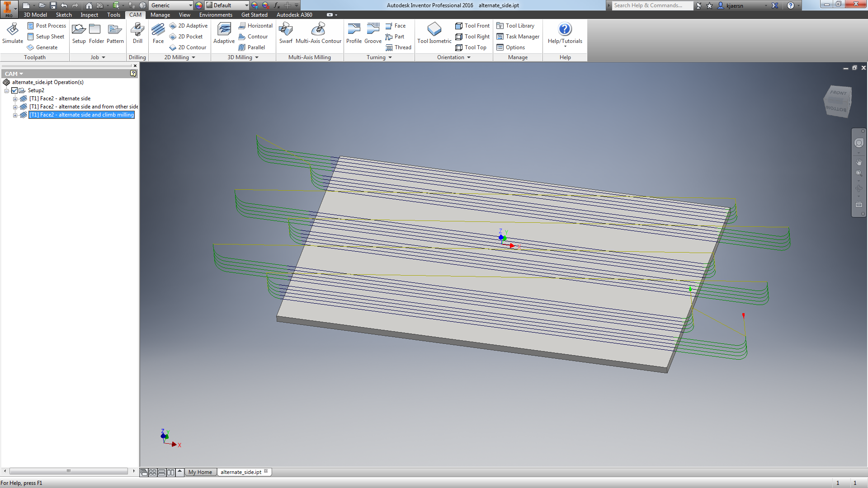868x488 pixels.
Task: Select the 2D Pocket milling tool
Action: point(187,37)
